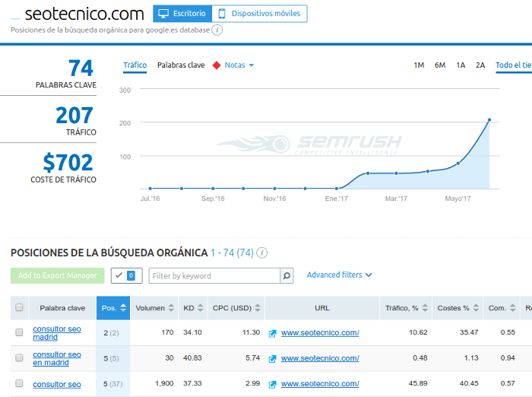Image resolution: width=532 pixels, height=397 pixels.
Task: Check the box for consultor seo en madrid
Action: pos(19,357)
